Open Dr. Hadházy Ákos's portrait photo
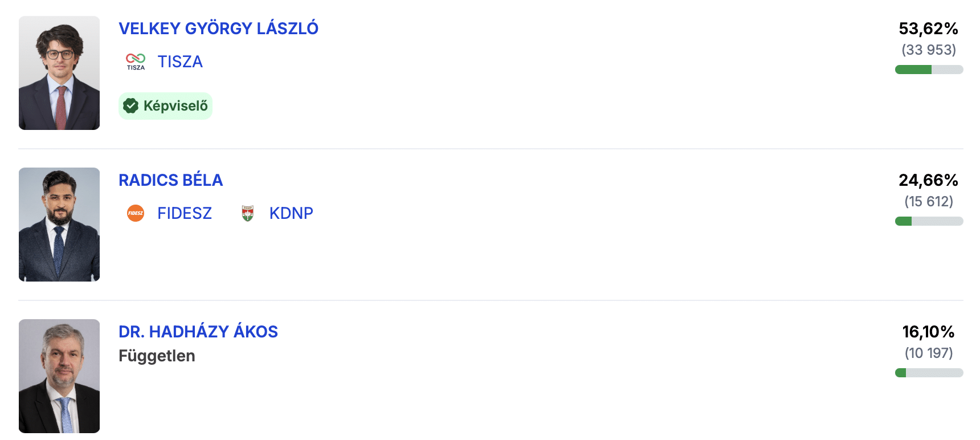 tap(59, 376)
